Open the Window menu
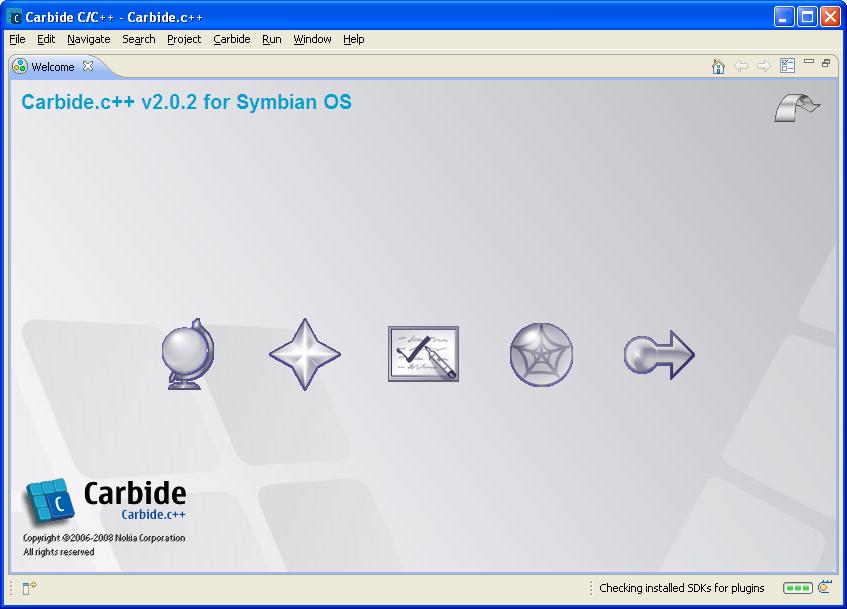The width and height of the screenshot is (847, 609). (312, 39)
